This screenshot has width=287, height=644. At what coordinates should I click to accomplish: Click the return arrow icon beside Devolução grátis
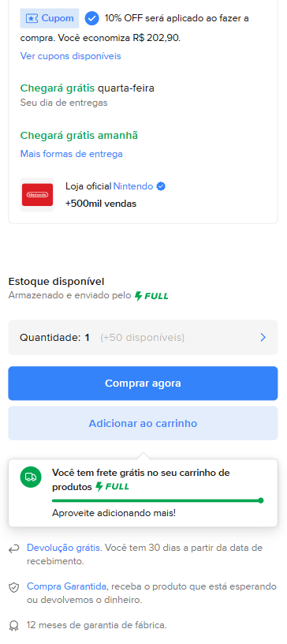click(14, 549)
